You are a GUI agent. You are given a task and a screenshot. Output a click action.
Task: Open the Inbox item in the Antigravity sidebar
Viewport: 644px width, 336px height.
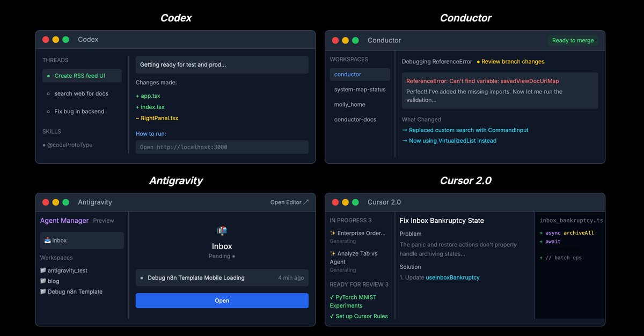[x=82, y=240]
